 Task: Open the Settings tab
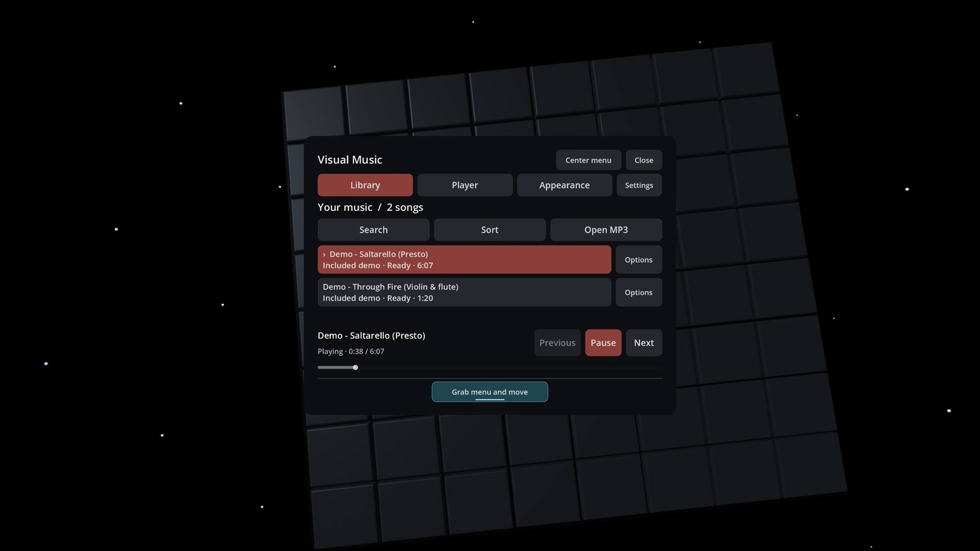click(639, 185)
